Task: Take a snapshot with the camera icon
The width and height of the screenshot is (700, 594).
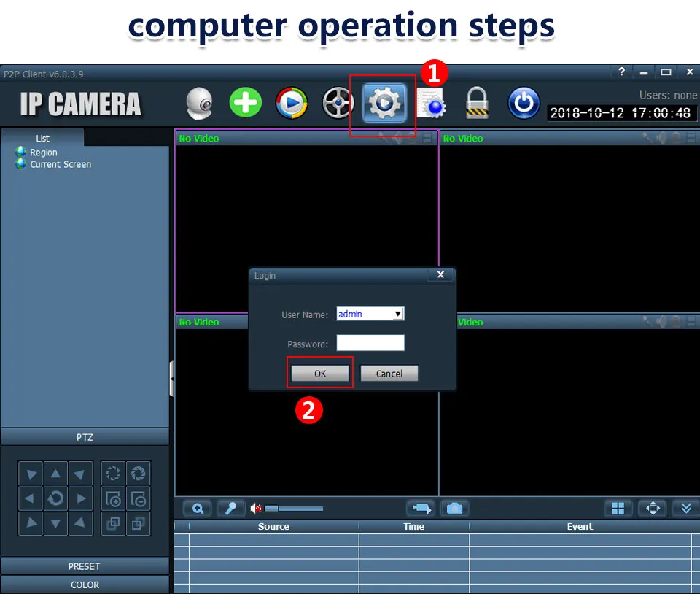Action: click(x=454, y=508)
